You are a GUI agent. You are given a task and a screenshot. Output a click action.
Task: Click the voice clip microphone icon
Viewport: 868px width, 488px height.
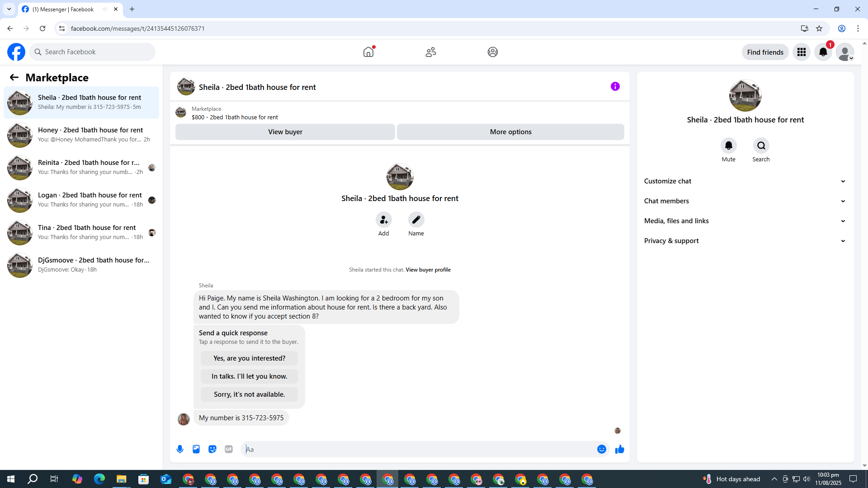tap(180, 449)
